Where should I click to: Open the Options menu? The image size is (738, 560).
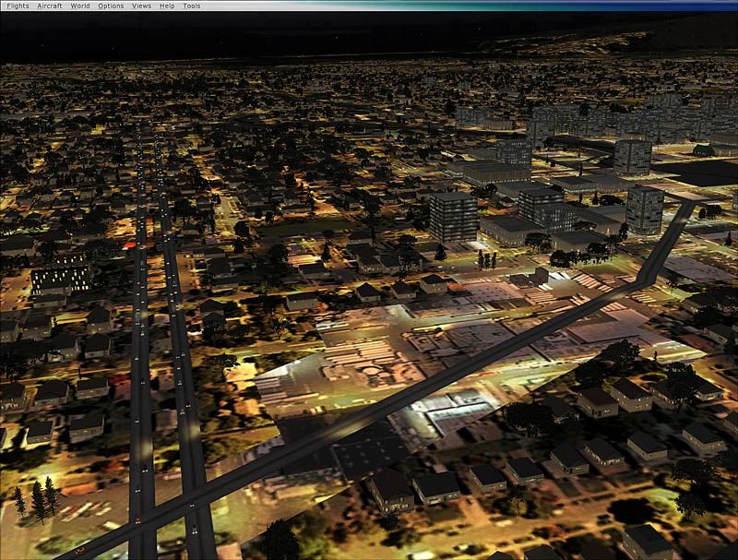[111, 6]
